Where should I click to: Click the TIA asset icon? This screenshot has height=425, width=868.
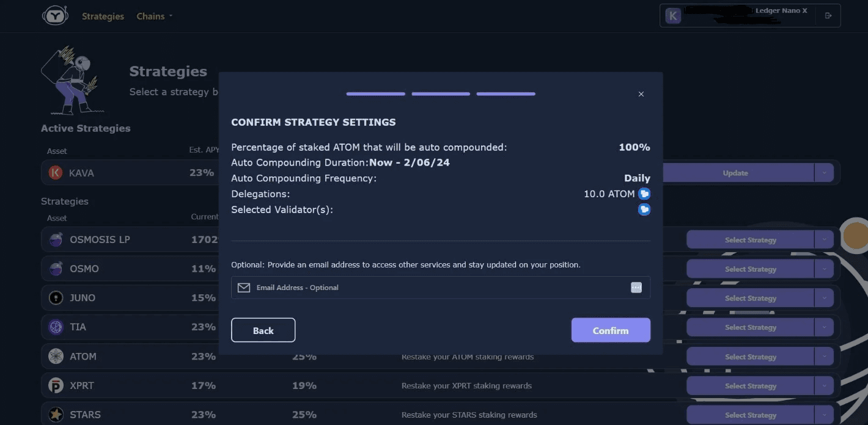pyautogui.click(x=56, y=327)
